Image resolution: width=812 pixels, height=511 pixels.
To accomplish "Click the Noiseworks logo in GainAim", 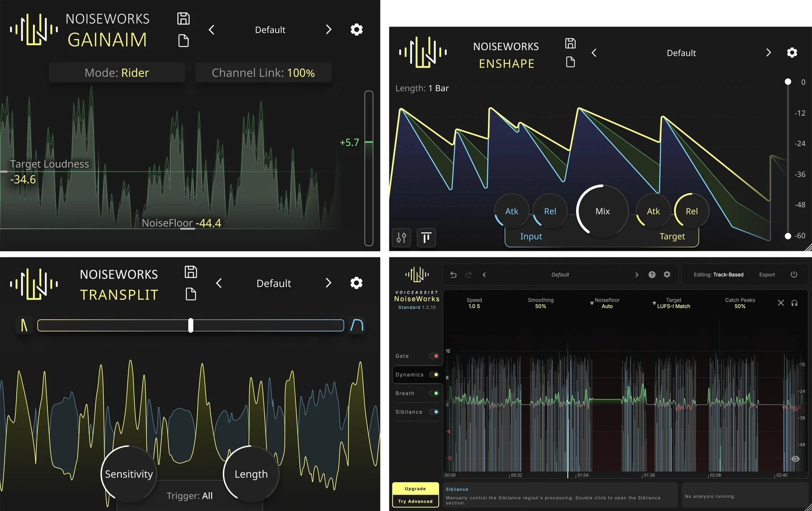I will 34,29.
